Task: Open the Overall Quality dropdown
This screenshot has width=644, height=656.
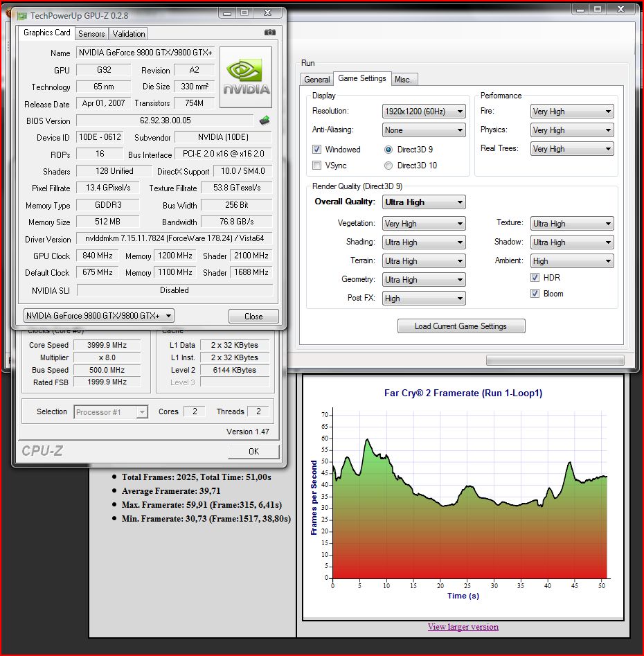Action: click(x=424, y=202)
